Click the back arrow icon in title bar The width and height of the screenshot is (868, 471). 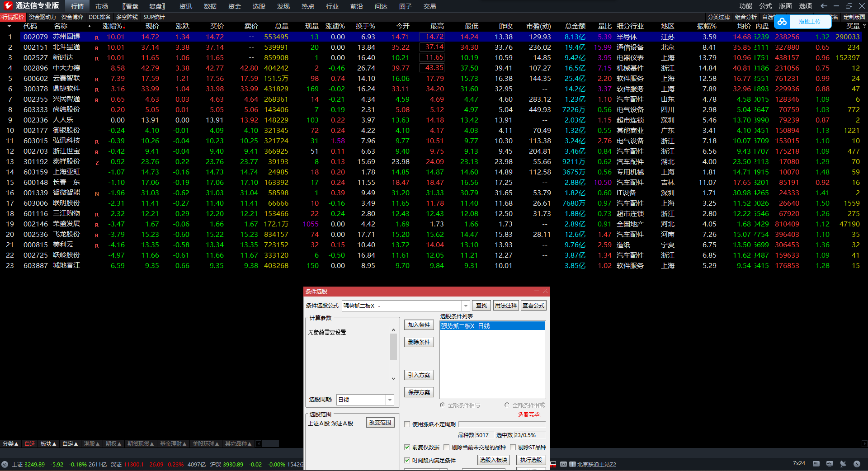(x=824, y=6)
